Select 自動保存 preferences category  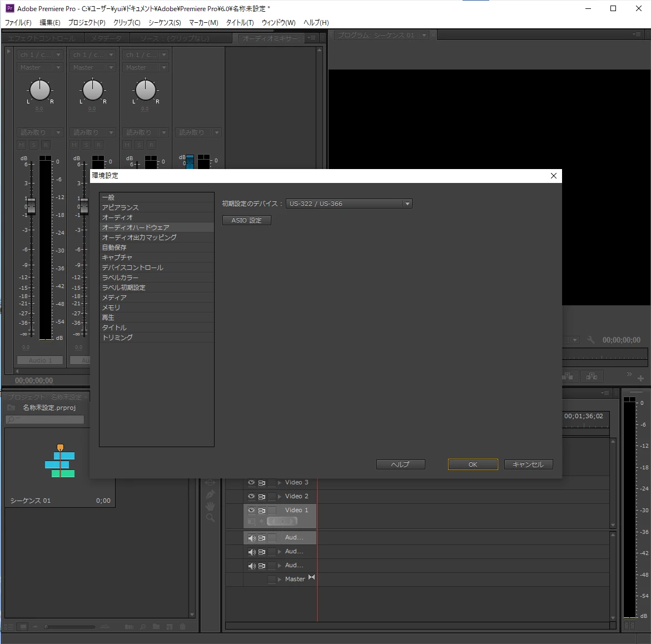(157, 247)
